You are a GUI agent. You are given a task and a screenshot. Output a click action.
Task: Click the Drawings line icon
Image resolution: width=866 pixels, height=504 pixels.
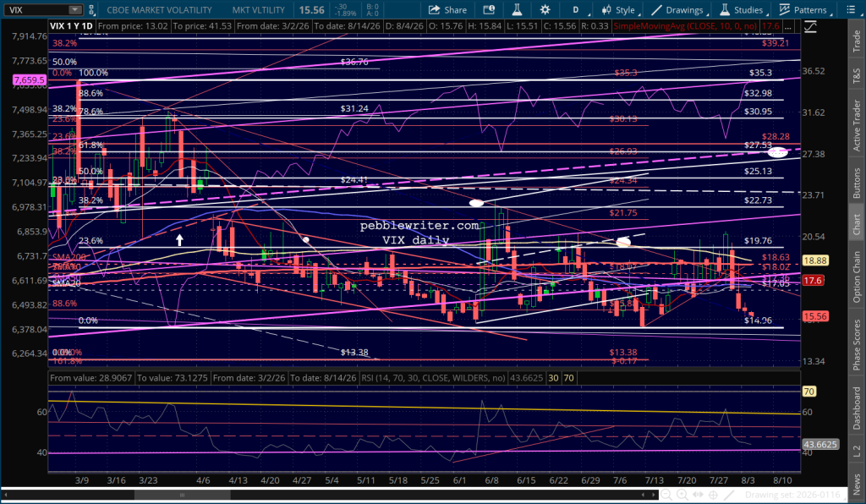pos(656,10)
